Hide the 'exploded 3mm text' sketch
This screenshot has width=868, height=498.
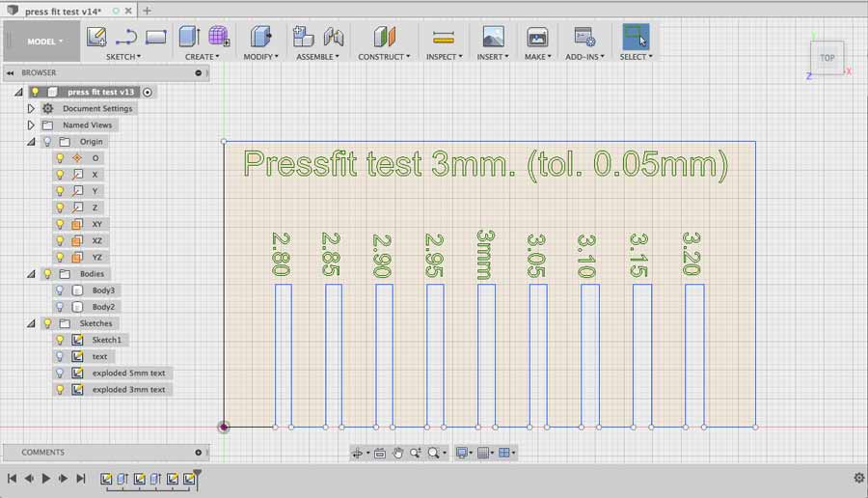tap(60, 390)
